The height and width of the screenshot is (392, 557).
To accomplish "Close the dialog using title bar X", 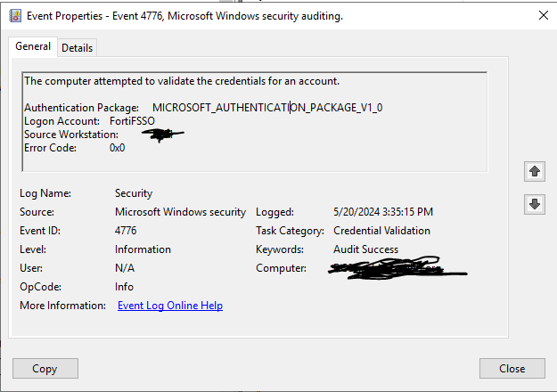I will [544, 15].
